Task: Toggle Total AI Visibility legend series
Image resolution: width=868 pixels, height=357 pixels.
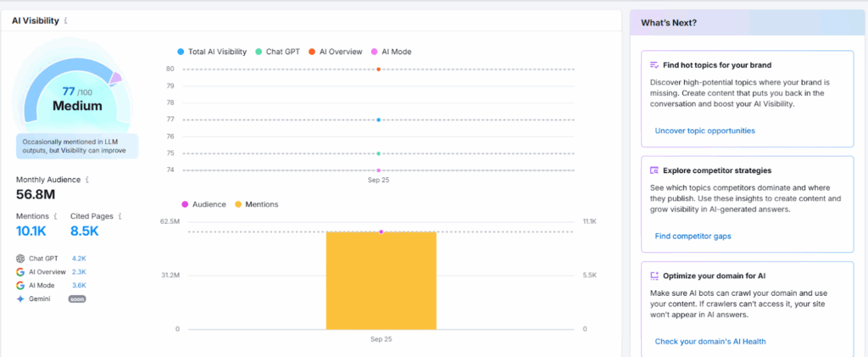Action: (211, 52)
